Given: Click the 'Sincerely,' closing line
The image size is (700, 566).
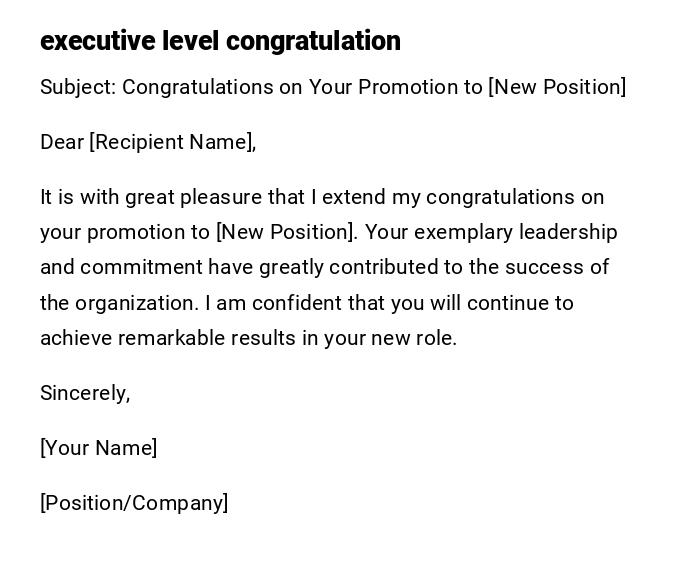Looking at the screenshot, I should pyautogui.click(x=85, y=393).
